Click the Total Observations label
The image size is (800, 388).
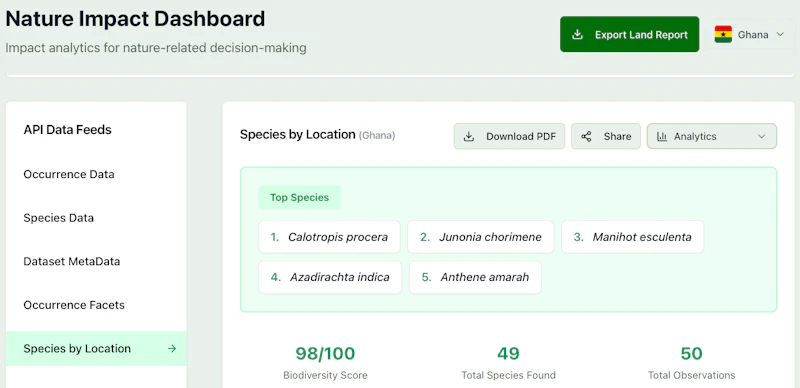point(691,375)
